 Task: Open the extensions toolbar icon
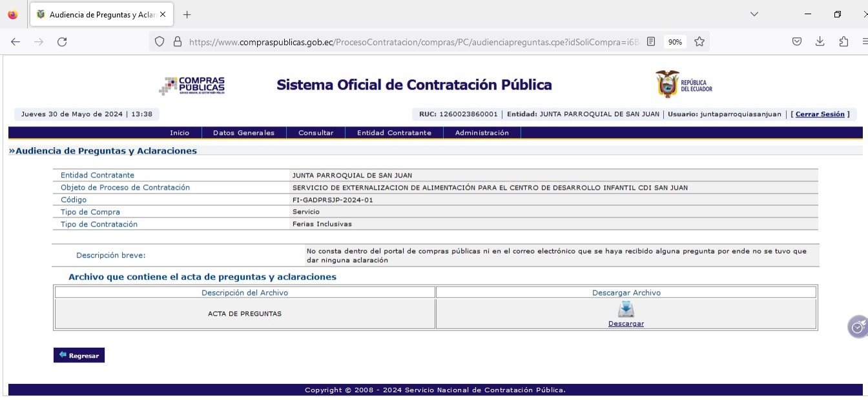pyautogui.click(x=843, y=42)
